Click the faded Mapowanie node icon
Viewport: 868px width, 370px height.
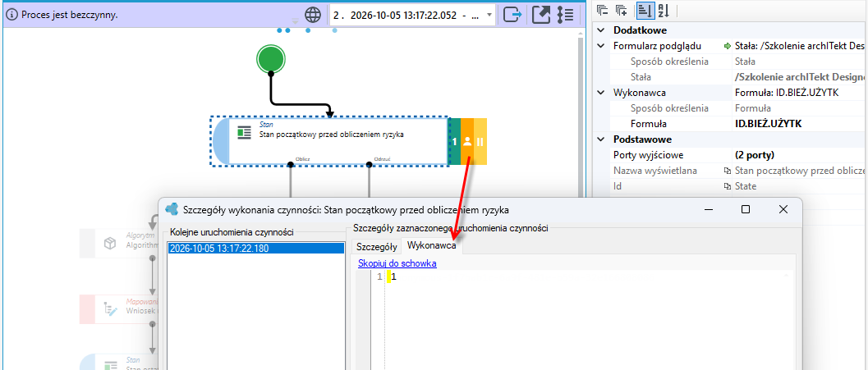(111, 310)
